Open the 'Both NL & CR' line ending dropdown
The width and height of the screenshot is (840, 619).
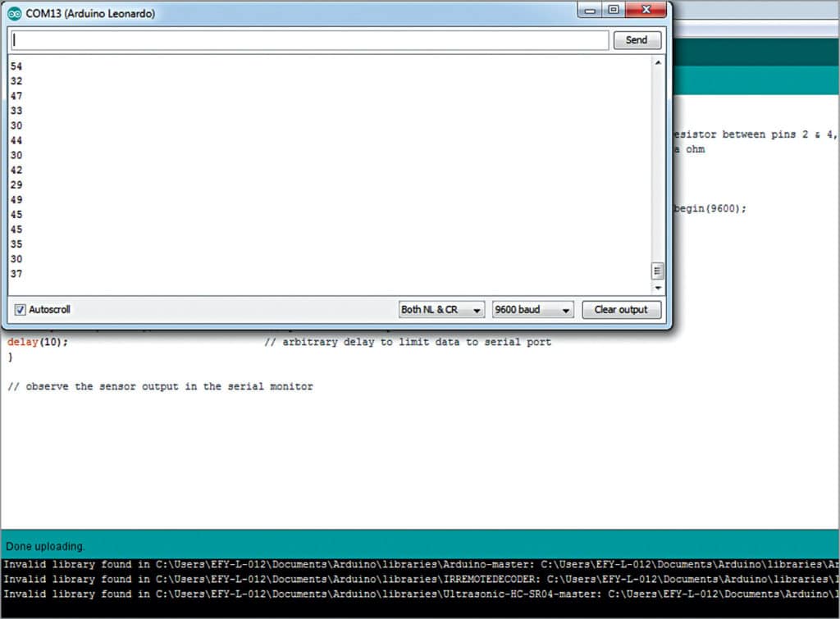(x=441, y=310)
